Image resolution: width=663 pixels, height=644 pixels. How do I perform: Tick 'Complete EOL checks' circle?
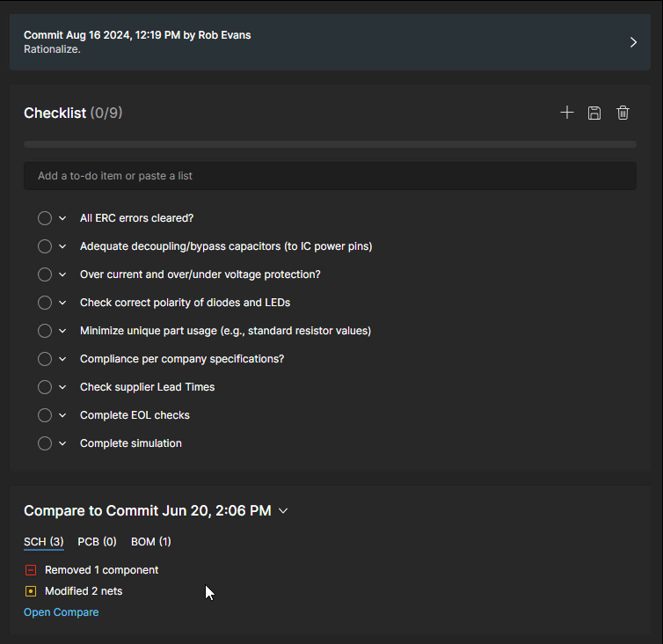pos(45,415)
